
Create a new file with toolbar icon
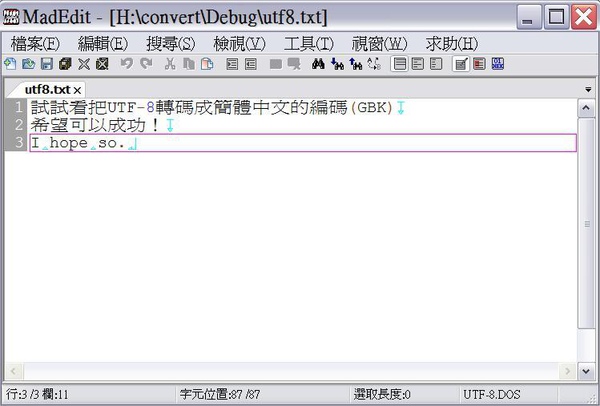click(10, 64)
